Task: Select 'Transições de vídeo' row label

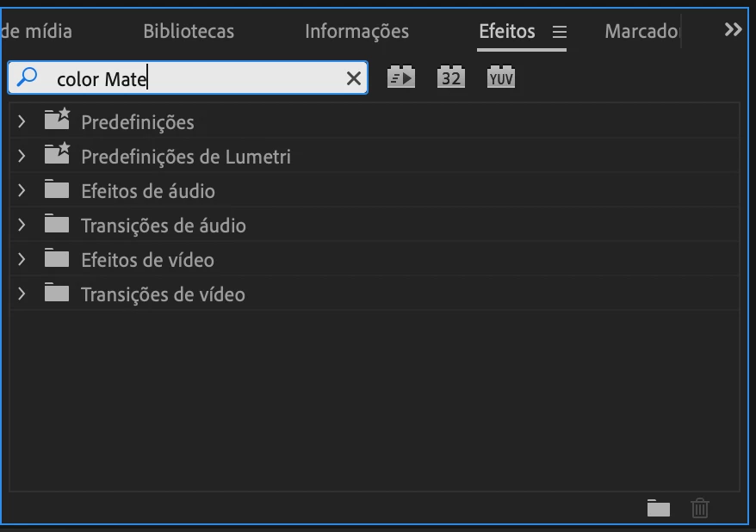Action: (163, 294)
